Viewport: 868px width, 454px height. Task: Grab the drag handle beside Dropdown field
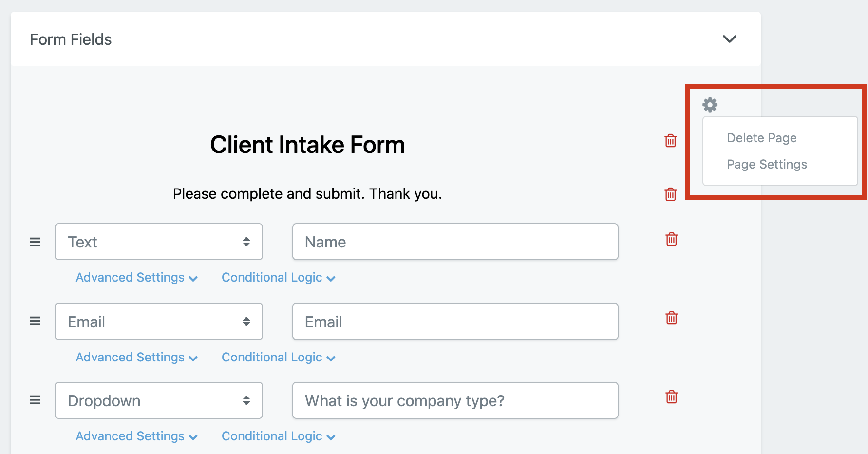35,400
